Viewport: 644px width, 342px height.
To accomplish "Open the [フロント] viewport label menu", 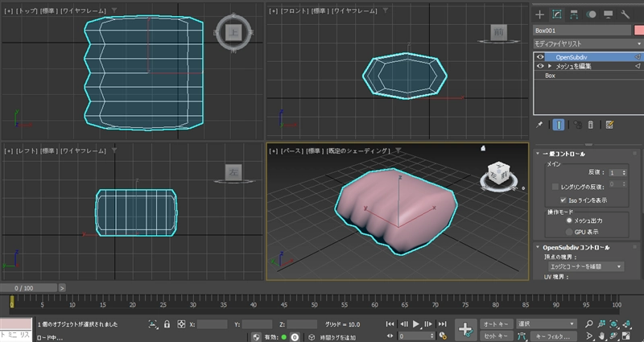I will (294, 10).
